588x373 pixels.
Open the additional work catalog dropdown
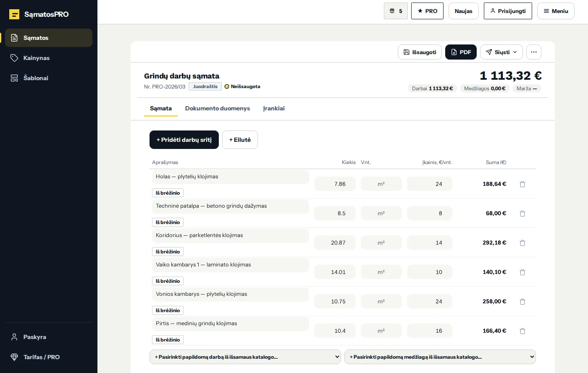pos(245,357)
